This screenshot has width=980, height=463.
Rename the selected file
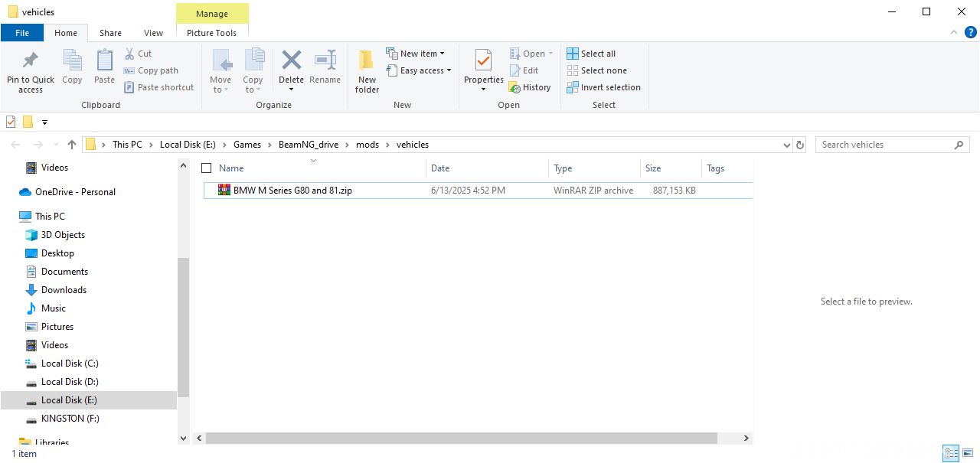click(325, 67)
